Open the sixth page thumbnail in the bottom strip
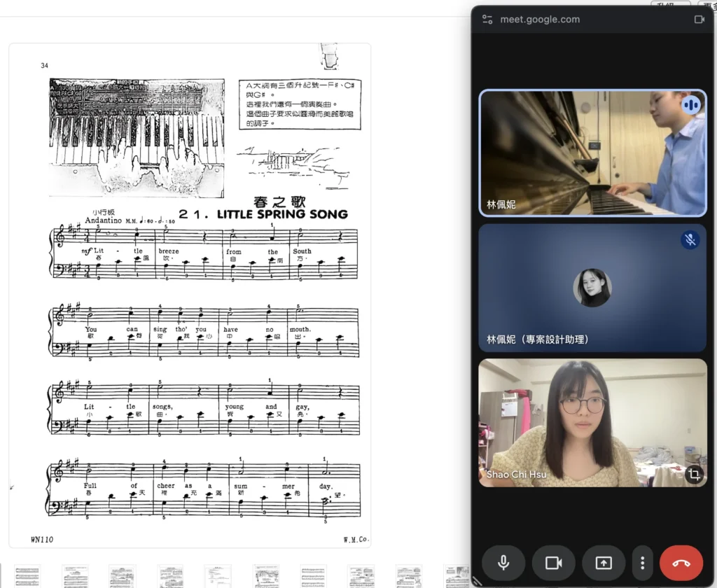 pos(265,576)
